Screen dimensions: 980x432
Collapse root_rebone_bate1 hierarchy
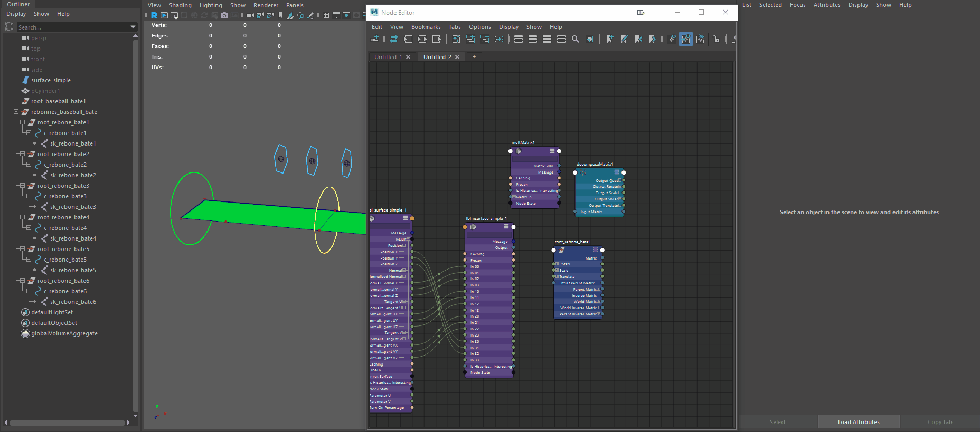coord(22,122)
